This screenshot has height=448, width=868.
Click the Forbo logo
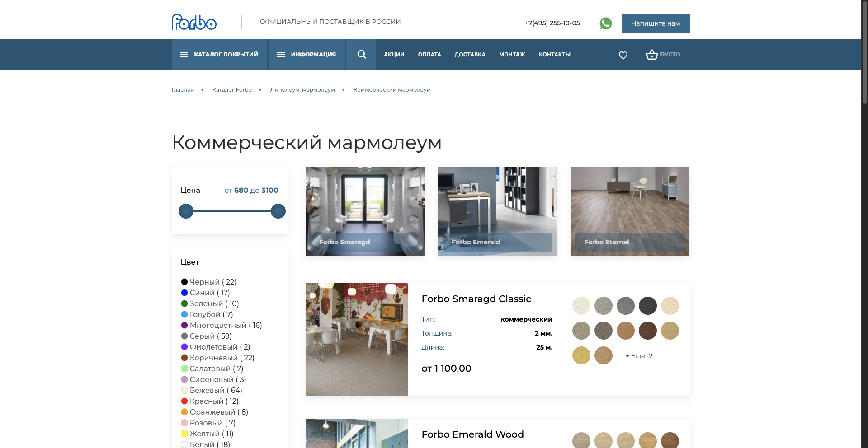[x=194, y=22]
